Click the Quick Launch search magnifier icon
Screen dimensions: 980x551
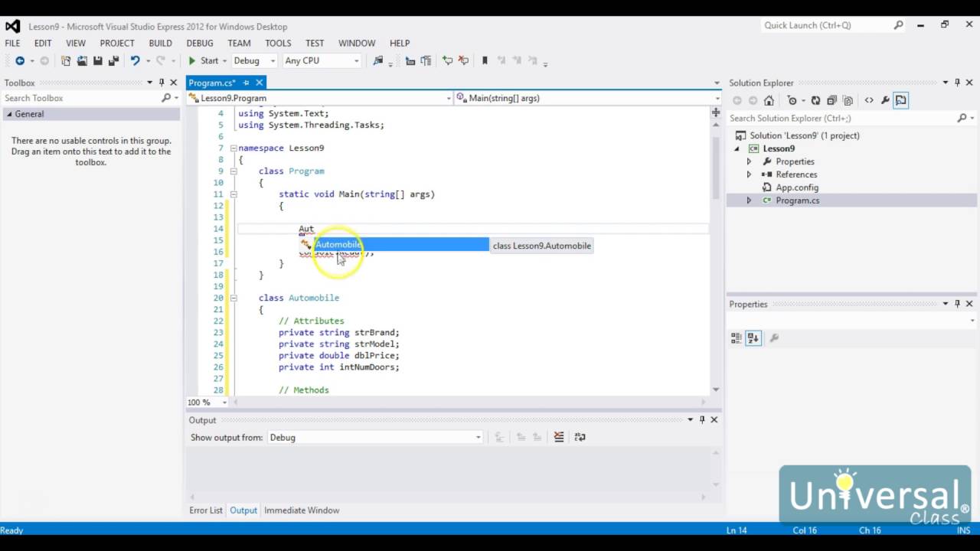coord(899,25)
